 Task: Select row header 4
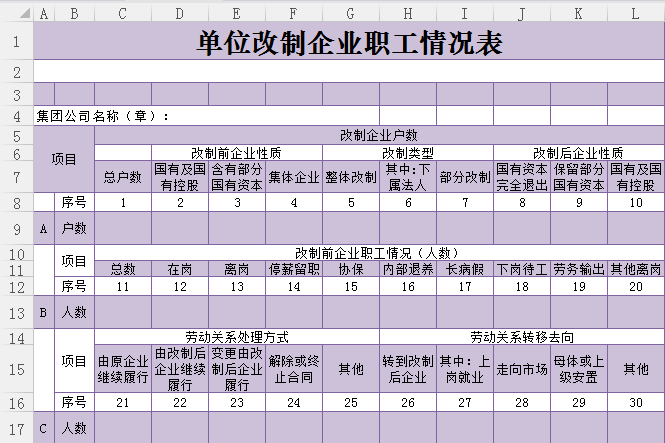16,116
